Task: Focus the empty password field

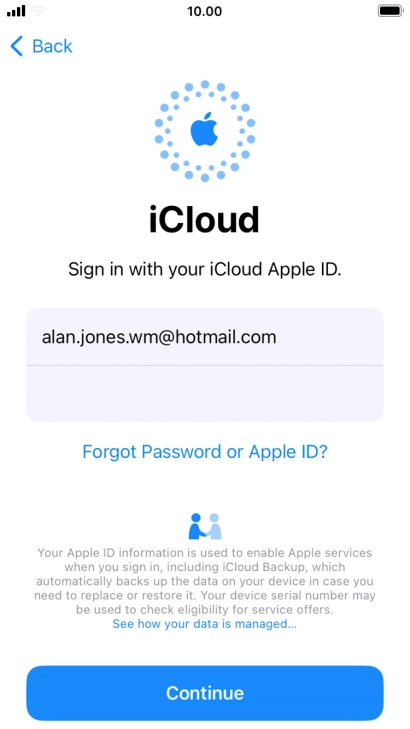Action: (x=205, y=393)
